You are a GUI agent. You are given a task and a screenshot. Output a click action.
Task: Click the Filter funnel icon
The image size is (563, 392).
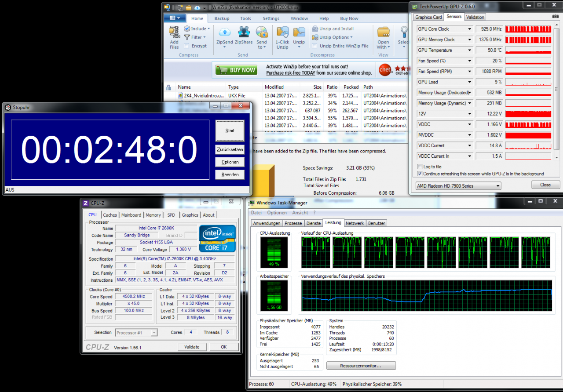187,37
